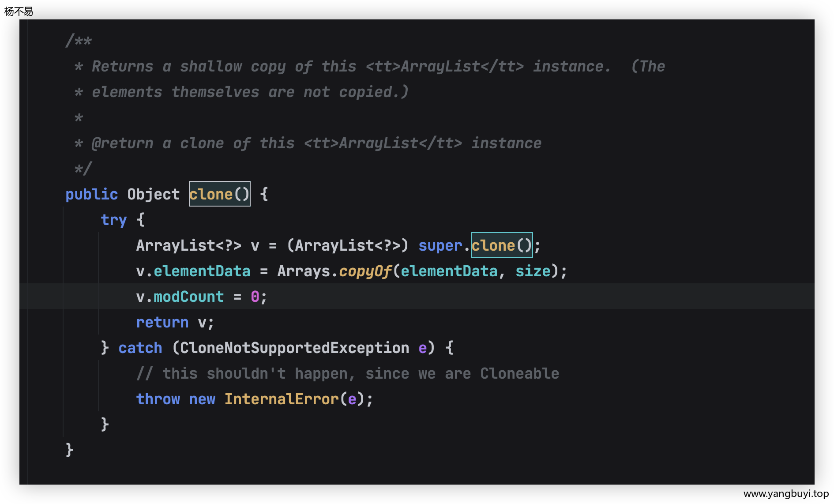The image size is (834, 504).
Task: Click the magenta '0' literal
Action: coord(255,296)
